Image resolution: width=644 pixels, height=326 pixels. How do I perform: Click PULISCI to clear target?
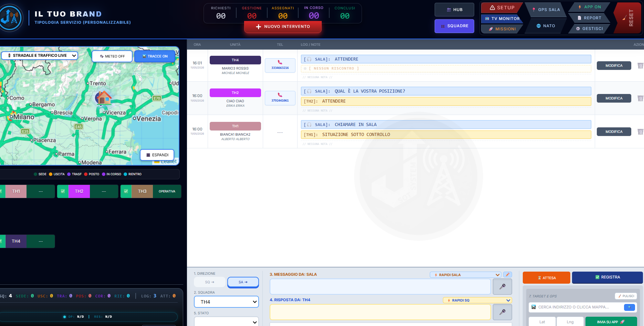[x=626, y=296]
